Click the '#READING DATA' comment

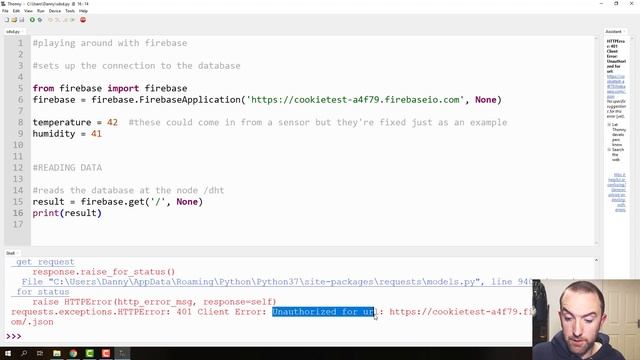click(67, 168)
